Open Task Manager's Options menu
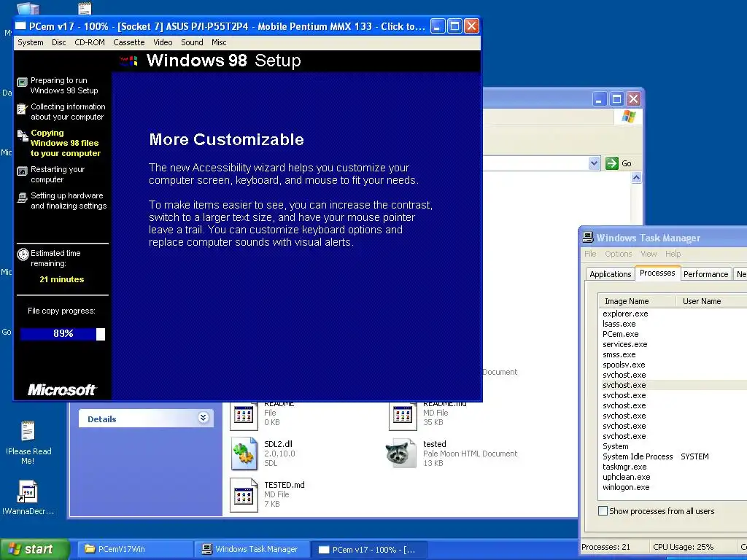747x560 pixels. point(618,254)
